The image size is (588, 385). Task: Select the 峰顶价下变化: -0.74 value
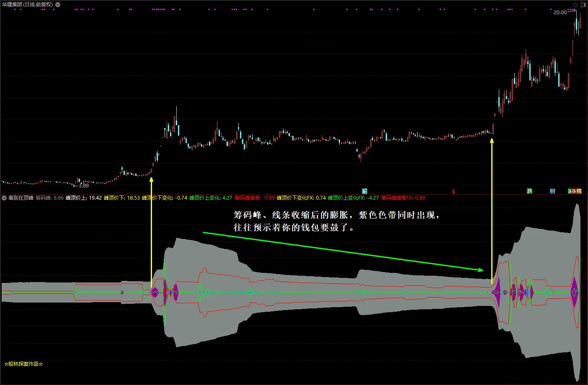[165, 198]
